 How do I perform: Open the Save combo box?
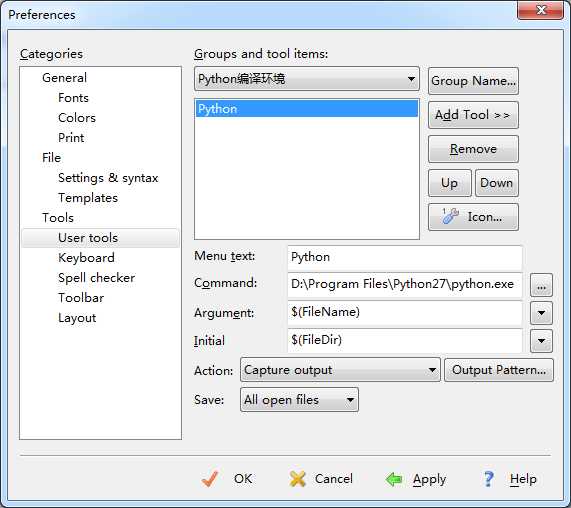tap(299, 400)
